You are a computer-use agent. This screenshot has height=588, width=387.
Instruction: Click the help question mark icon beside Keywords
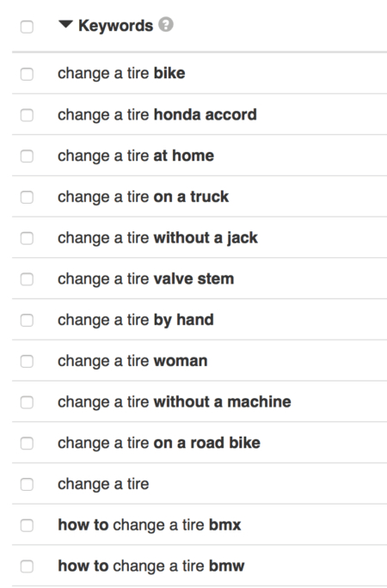166,25
